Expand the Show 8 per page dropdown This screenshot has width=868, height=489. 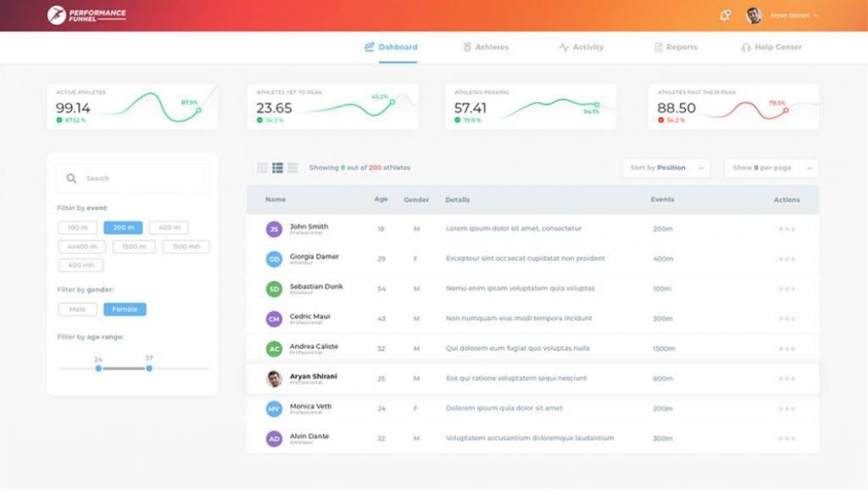point(771,168)
